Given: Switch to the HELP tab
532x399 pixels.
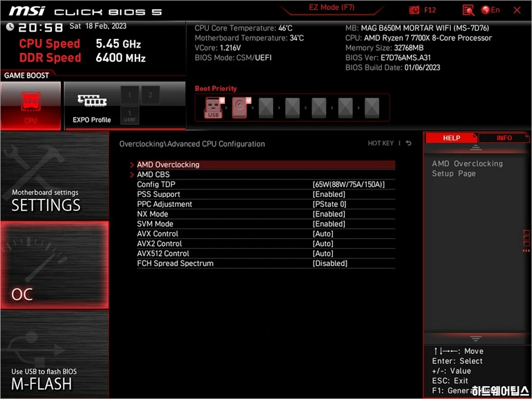Looking at the screenshot, I should click(451, 138).
